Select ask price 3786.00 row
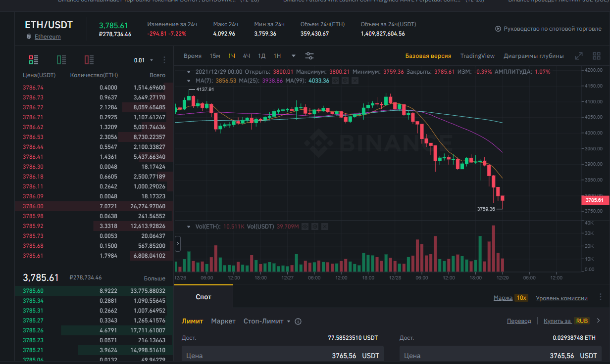Image resolution: width=610 pixels, height=364 pixels. [x=94, y=206]
